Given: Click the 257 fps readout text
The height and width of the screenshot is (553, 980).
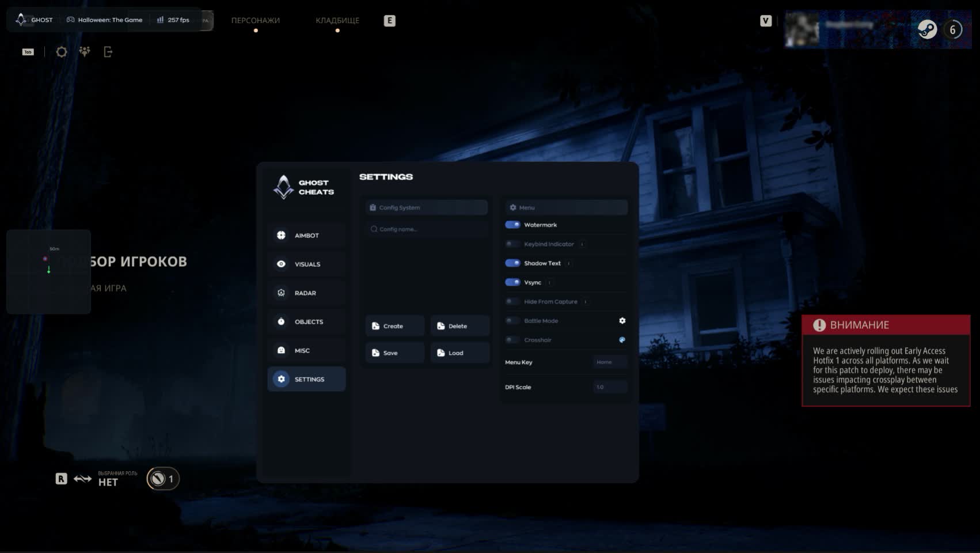Looking at the screenshot, I should 178,20.
